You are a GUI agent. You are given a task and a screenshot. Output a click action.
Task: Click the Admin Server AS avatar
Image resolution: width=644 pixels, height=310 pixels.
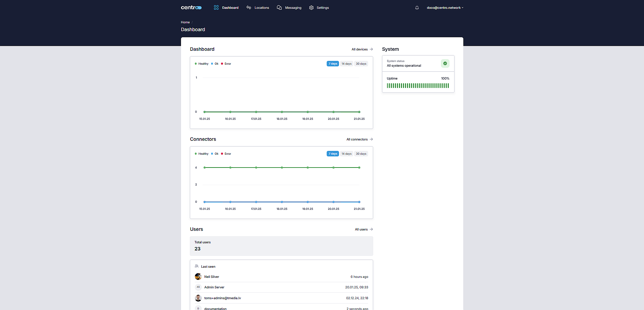(198, 287)
